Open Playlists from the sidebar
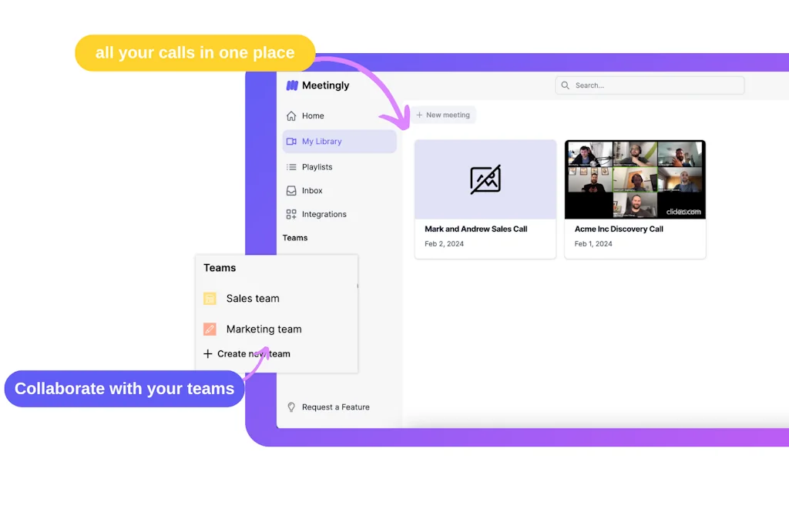 click(x=340, y=167)
